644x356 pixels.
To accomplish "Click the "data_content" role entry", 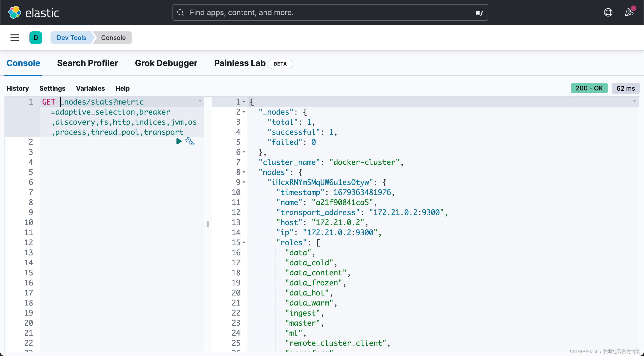I will [316, 273].
